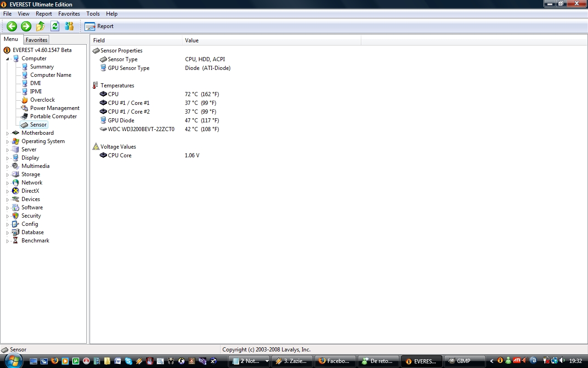The image size is (588, 368).
Task: Select the CPU Core voltage row
Action: tap(149, 155)
